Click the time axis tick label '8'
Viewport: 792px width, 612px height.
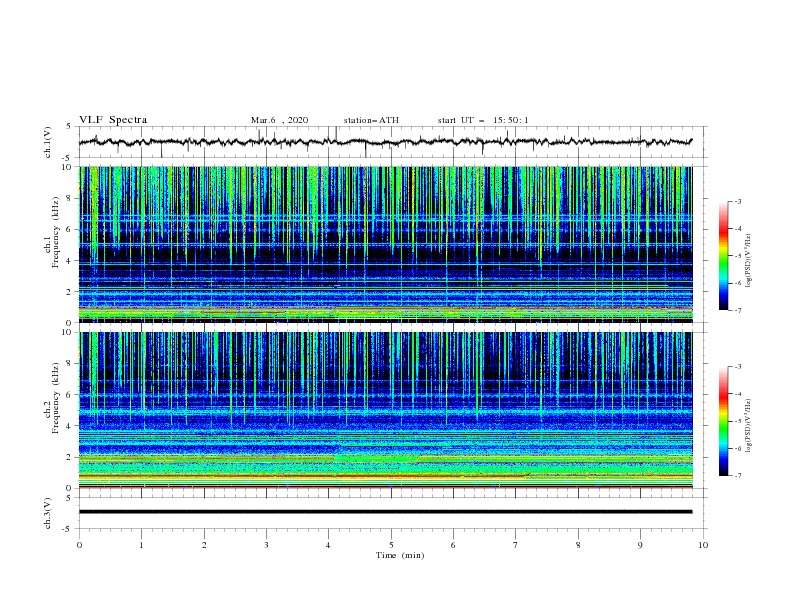pos(578,545)
